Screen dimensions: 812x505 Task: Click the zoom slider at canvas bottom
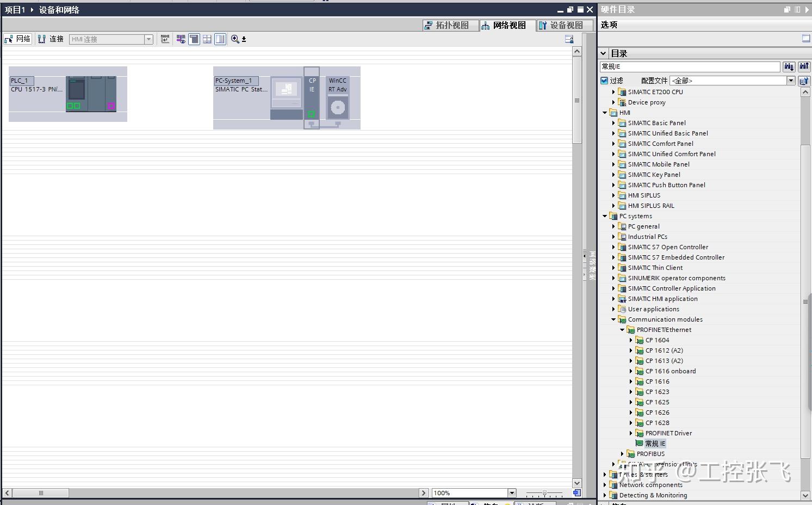(544, 493)
